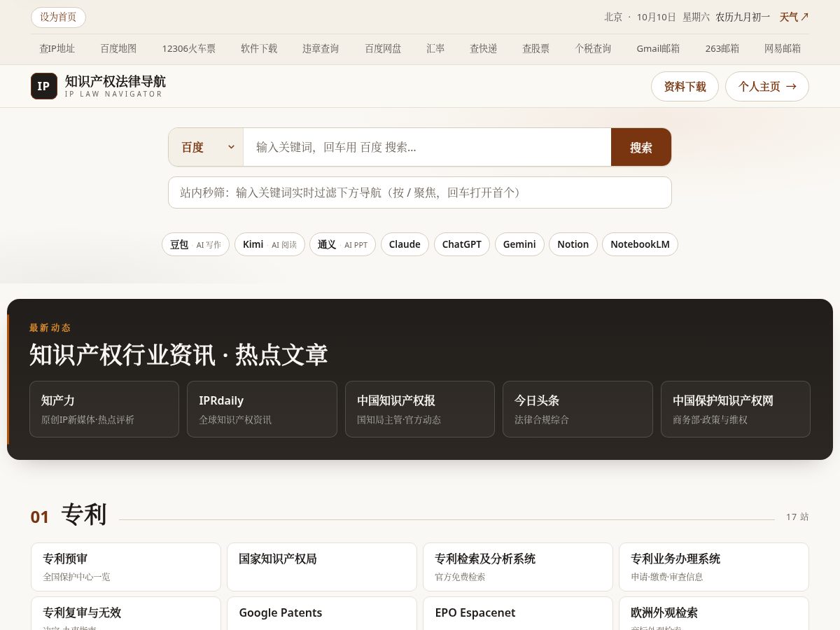Click the 农历九月初一 lunar date
Screen dimensions: 840x630
(x=743, y=17)
